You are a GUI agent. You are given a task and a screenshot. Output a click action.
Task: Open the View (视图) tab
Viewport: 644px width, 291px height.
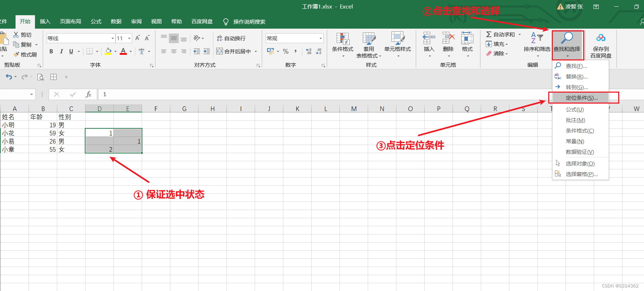point(156,22)
